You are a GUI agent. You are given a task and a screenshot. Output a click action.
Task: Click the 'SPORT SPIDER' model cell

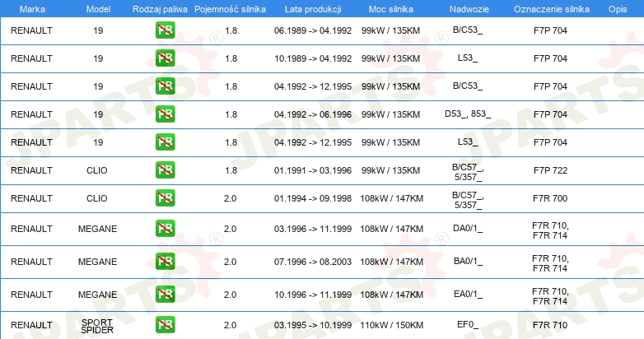tap(97, 326)
